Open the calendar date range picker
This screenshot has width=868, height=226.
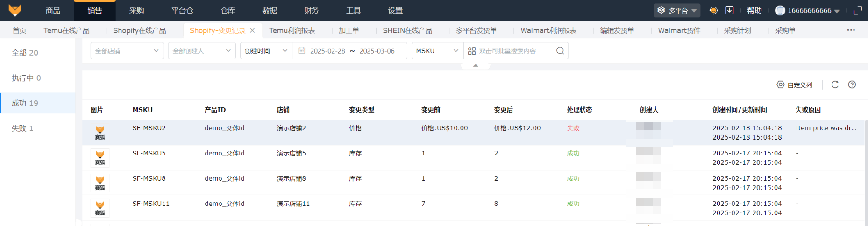pyautogui.click(x=302, y=51)
